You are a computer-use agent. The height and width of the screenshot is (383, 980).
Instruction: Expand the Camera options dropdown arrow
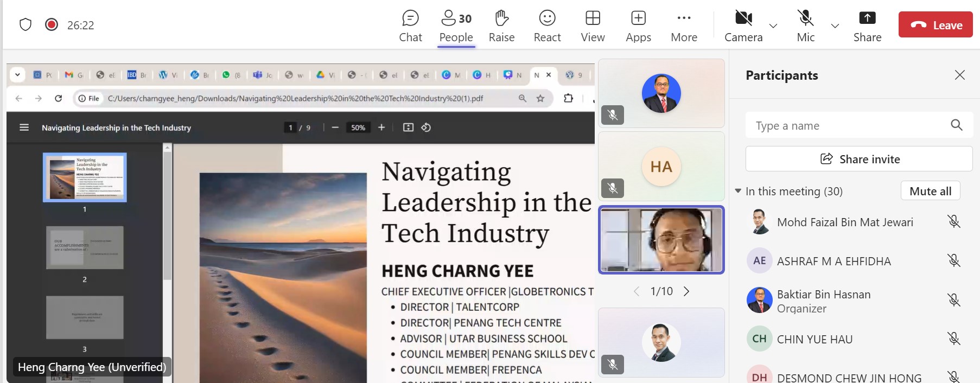coord(773,25)
